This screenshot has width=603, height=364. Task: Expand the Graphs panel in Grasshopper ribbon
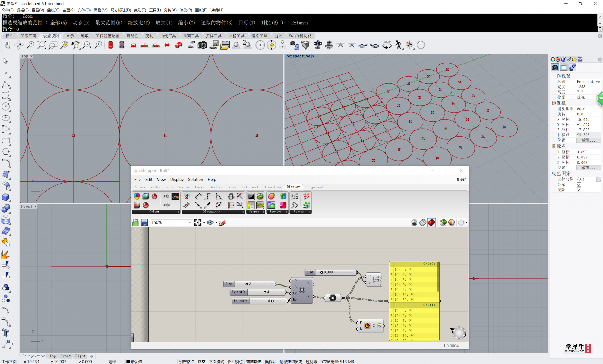263,212
